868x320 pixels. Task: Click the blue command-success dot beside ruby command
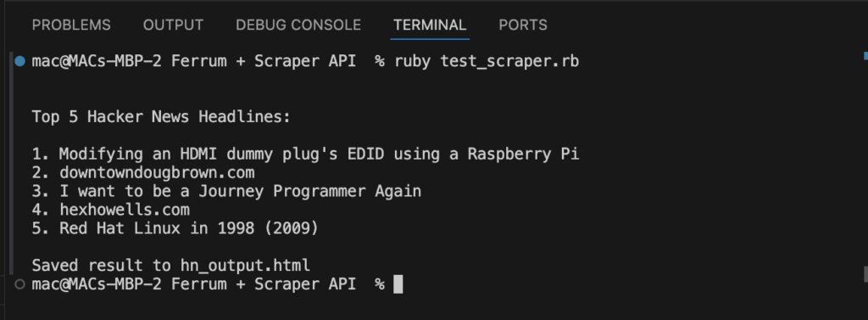coord(20,61)
